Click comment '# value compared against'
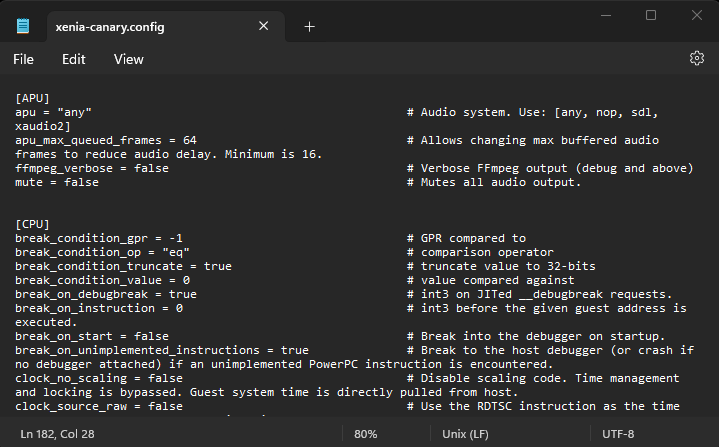719x447 pixels. click(491, 280)
